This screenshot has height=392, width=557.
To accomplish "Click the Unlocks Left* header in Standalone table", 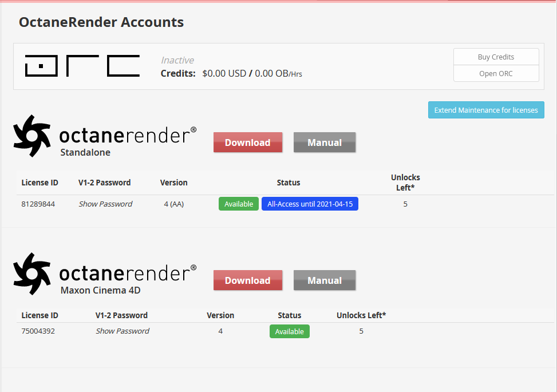I will [x=405, y=183].
